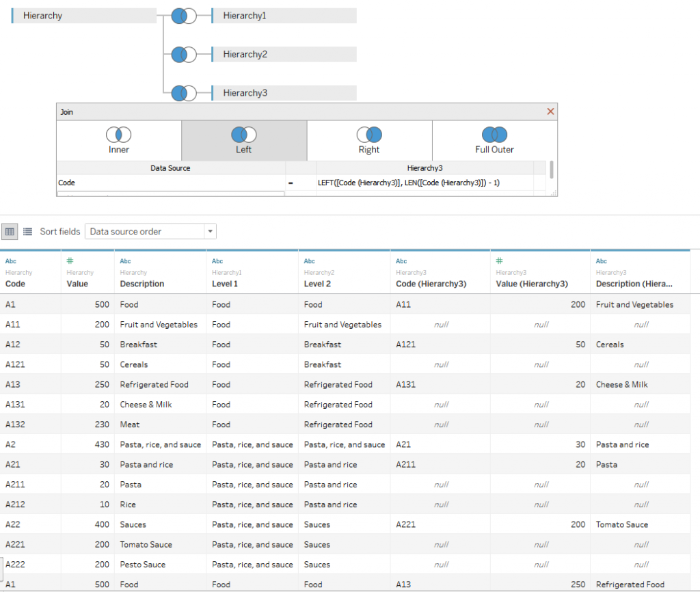
Task: Click the Cheese & Milk cell in Description column
Action: point(161,405)
